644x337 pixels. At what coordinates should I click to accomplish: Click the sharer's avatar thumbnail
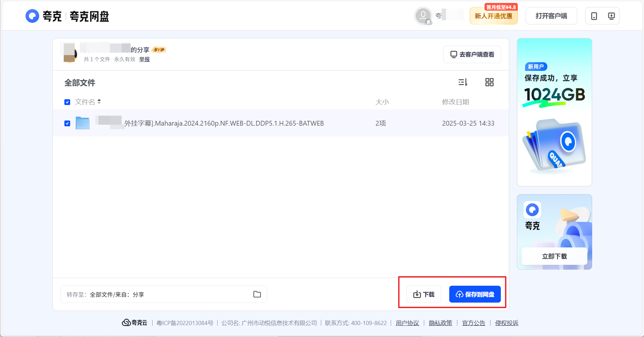[x=70, y=53]
